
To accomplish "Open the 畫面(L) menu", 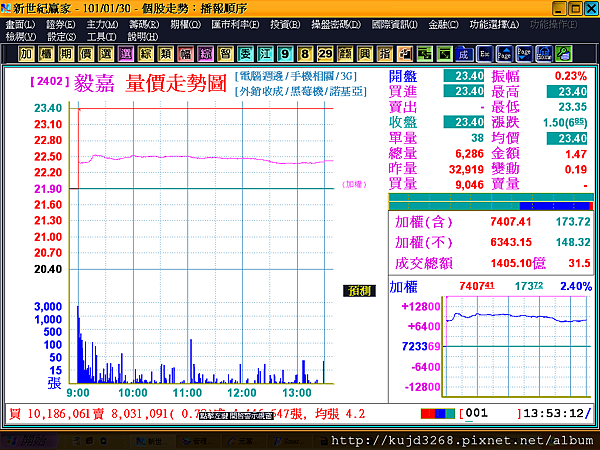I will pos(20,25).
